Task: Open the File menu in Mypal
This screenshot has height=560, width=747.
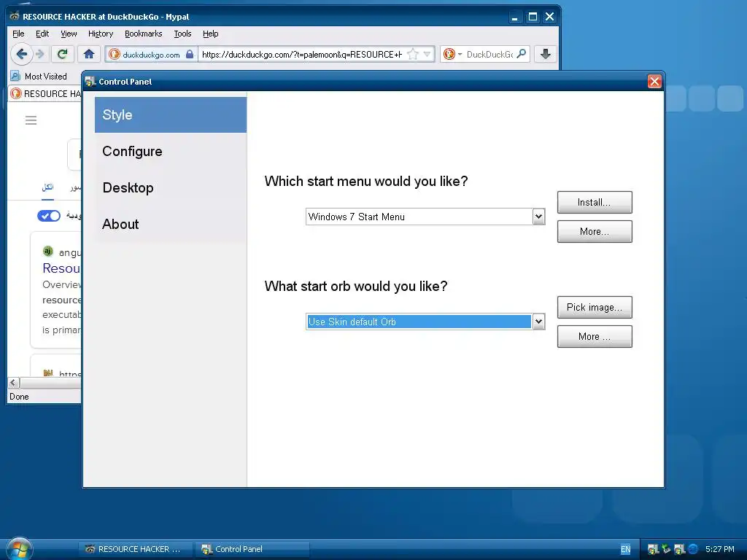Action: point(18,34)
